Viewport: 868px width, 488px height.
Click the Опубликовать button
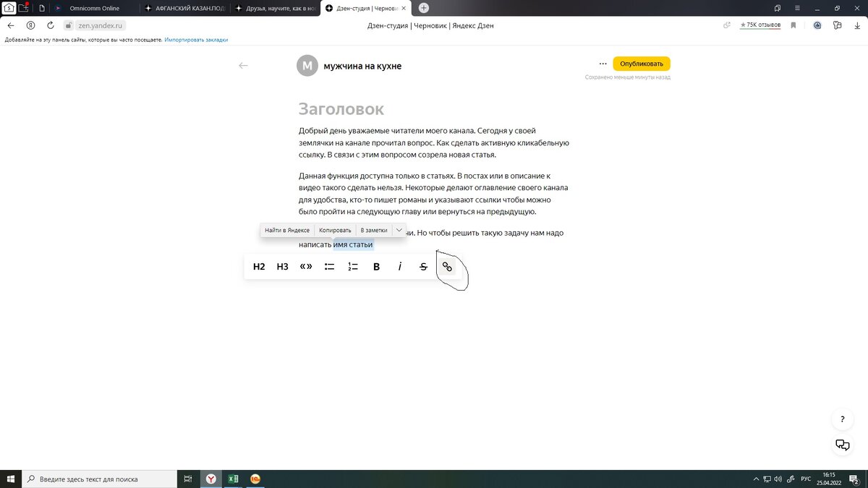click(x=642, y=64)
